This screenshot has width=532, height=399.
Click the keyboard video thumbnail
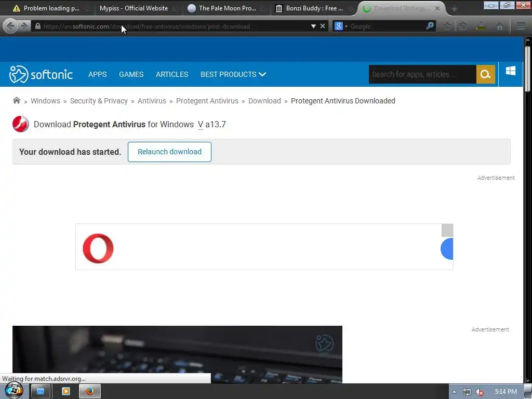(x=177, y=354)
